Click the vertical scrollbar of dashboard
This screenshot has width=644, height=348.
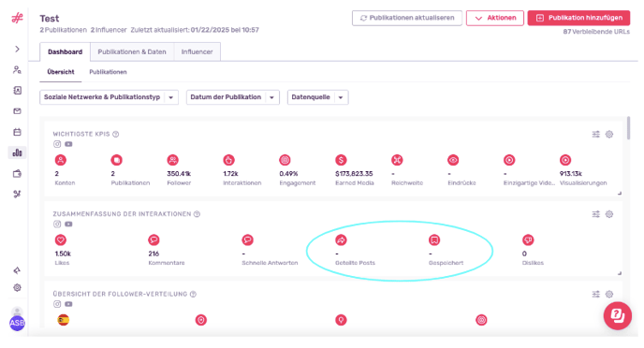628,128
